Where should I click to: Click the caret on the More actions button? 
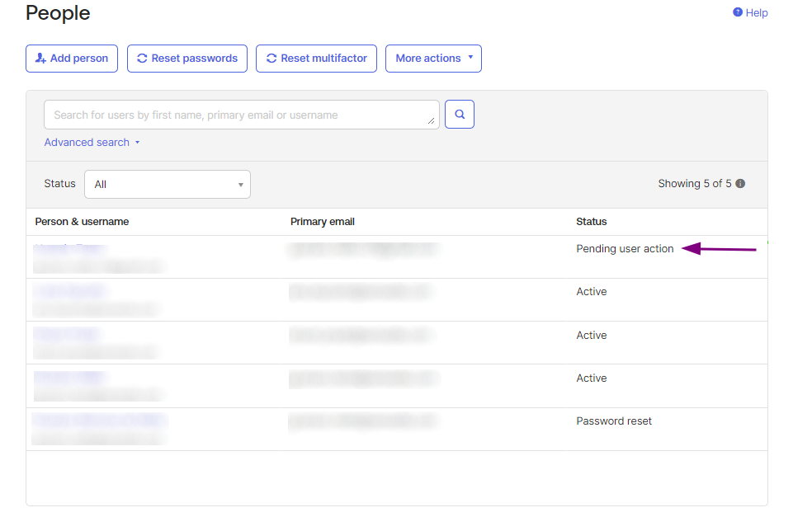tap(470, 58)
